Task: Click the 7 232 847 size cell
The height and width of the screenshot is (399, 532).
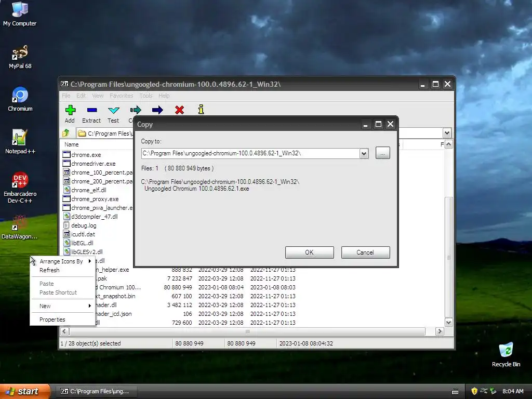Action: point(179,278)
